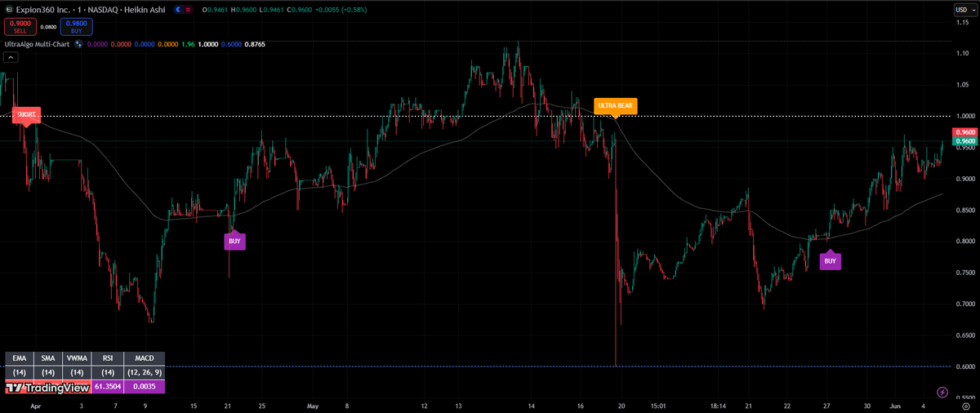The width and height of the screenshot is (980, 413).
Task: Select the MACD value 0.0035 cell
Action: 144,387
